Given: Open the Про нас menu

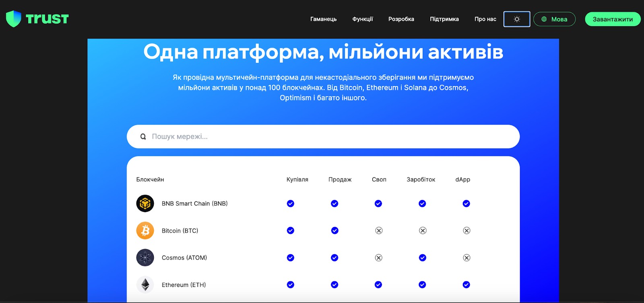Looking at the screenshot, I should (485, 19).
